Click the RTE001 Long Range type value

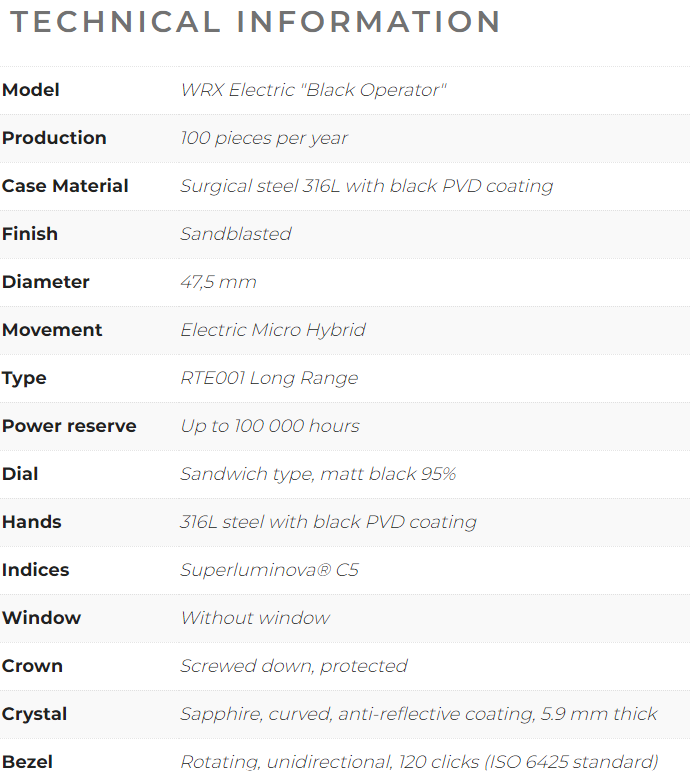pyautogui.click(x=269, y=378)
